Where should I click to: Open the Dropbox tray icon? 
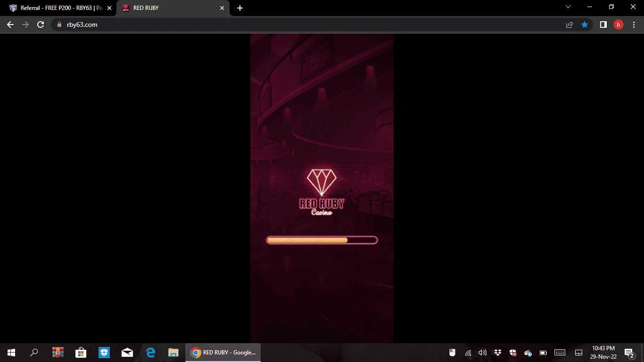click(497, 353)
